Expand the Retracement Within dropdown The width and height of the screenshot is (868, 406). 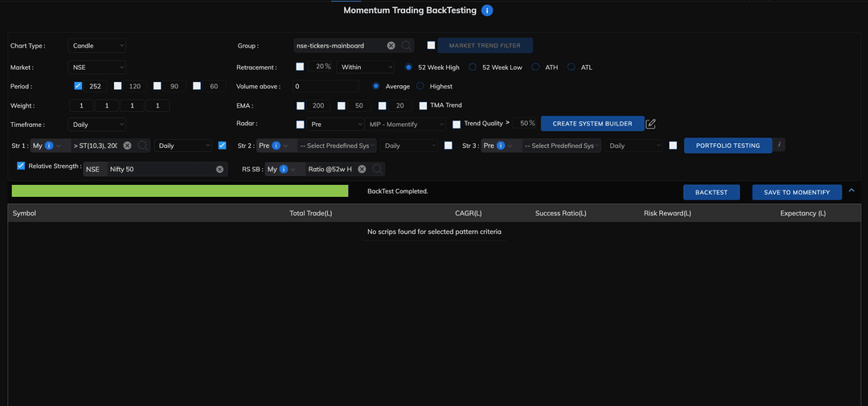pos(366,68)
